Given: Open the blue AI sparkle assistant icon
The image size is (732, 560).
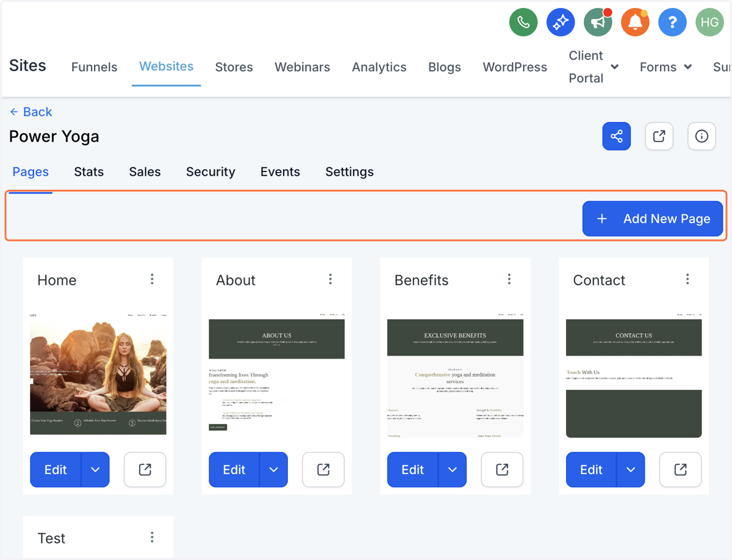Looking at the screenshot, I should tap(561, 23).
